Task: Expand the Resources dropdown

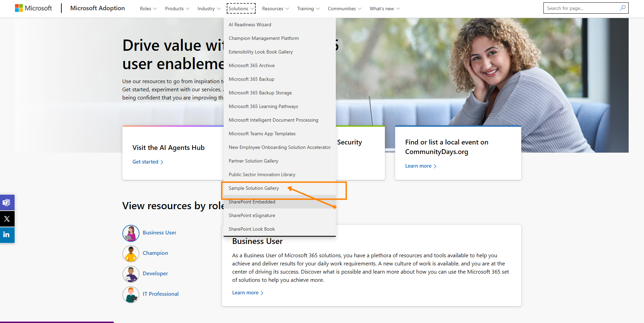Action: click(275, 9)
